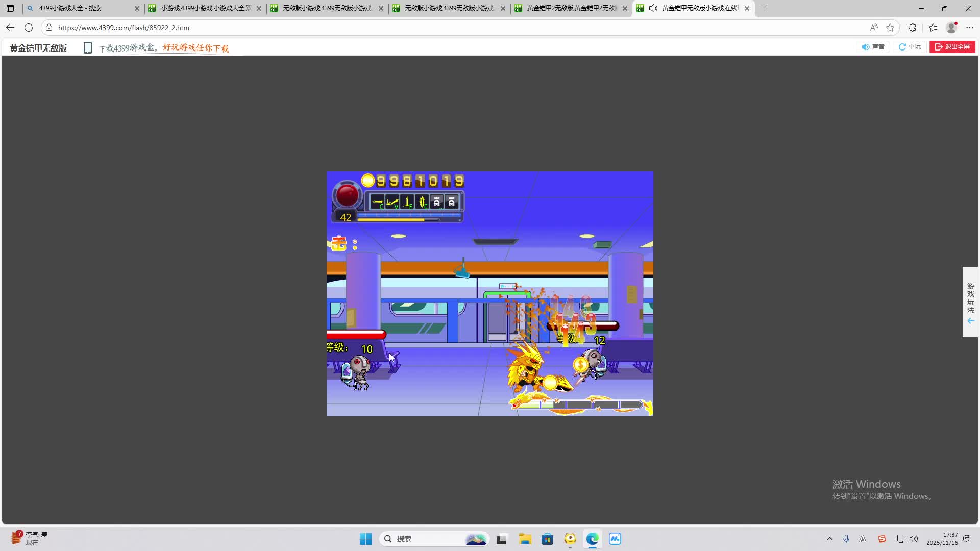
Task: Open browser extensions icon
Action: 912,28
